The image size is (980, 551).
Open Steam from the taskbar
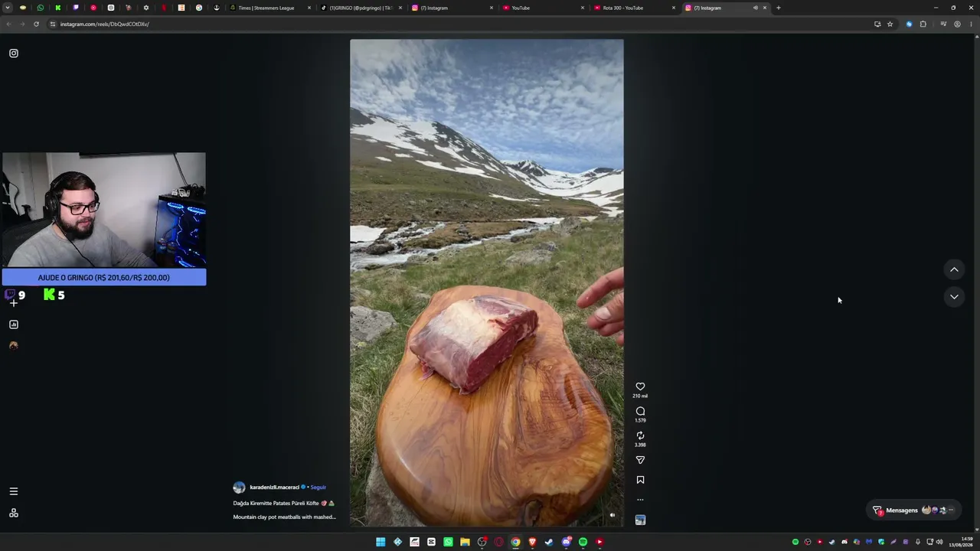[549, 542]
